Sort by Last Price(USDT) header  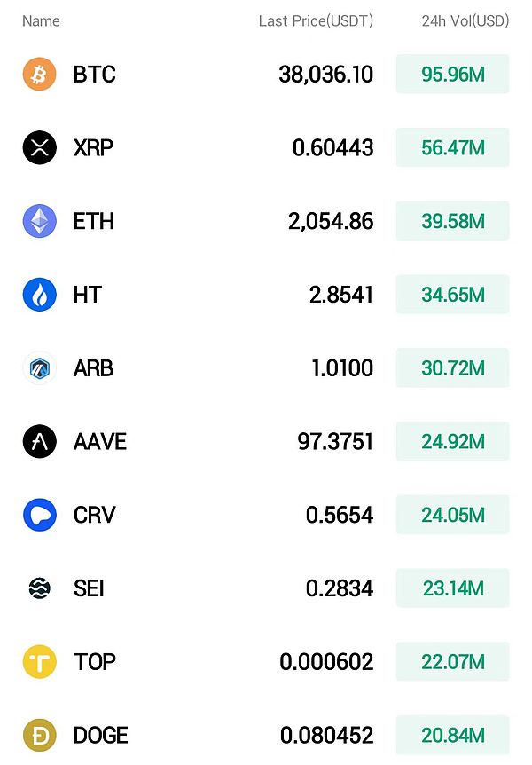pos(316,20)
